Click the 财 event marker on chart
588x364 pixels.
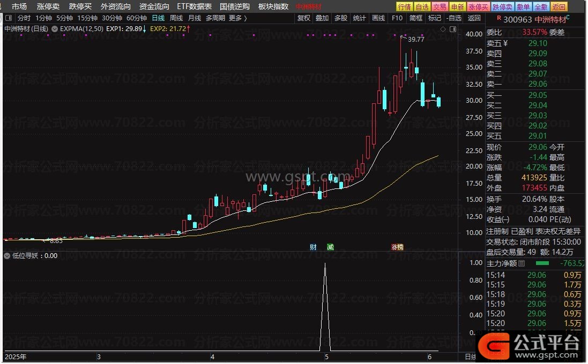[x=313, y=247]
